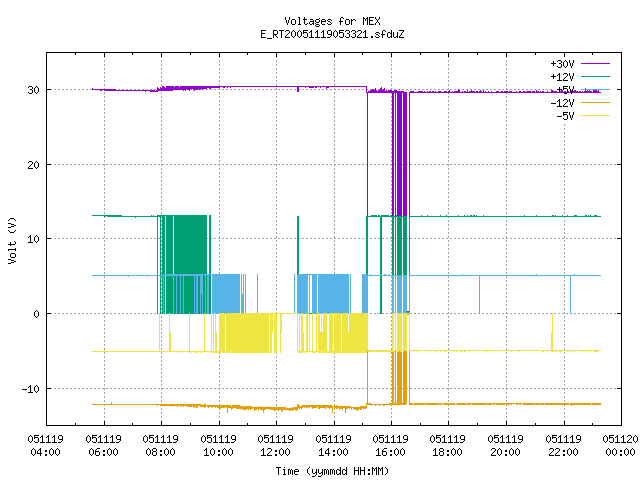Image resolution: width=640 pixels, height=480 pixels.
Task: Click the x-axis label '051120 00:00'
Action: pos(620,445)
